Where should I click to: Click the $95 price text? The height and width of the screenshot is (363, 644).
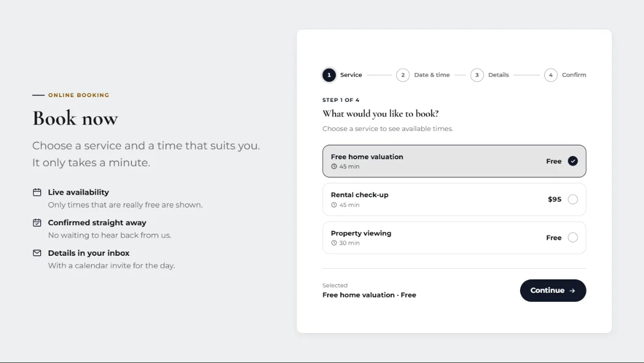(x=554, y=199)
